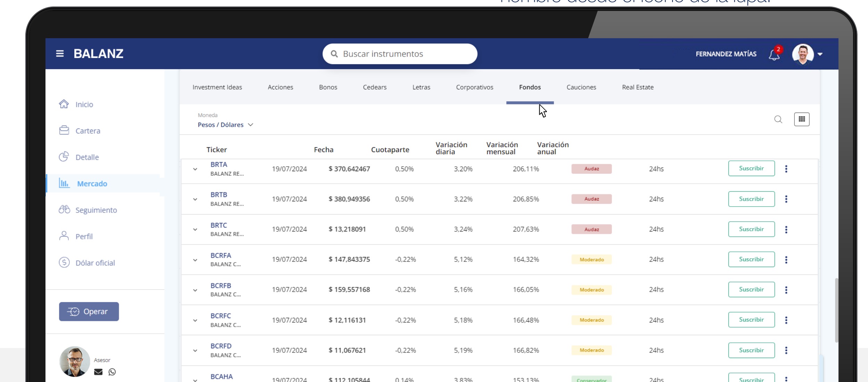Viewport: 868px width, 382px height.
Task: Open more options for BCRFC row
Action: 786,320
